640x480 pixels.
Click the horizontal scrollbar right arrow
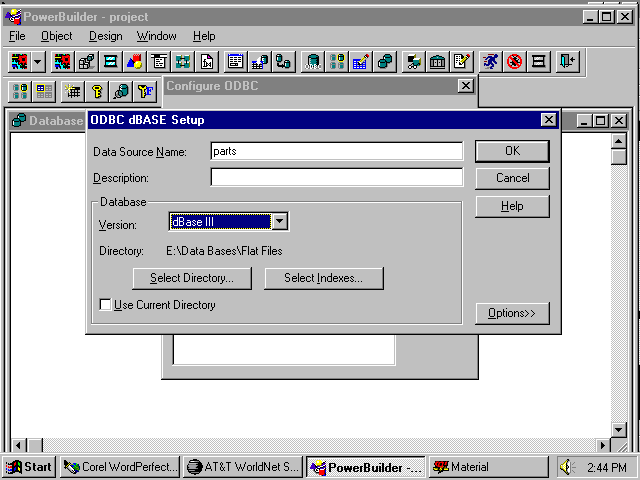click(603, 445)
